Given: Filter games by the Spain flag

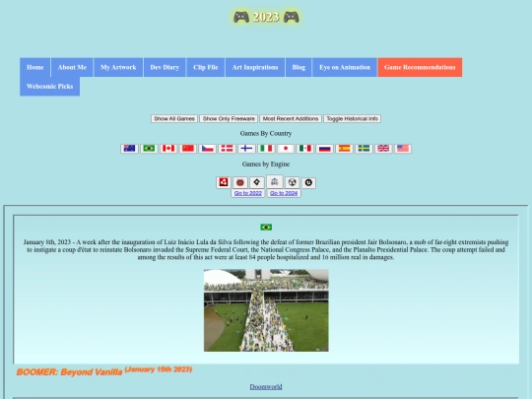Looking at the screenshot, I should click(345, 149).
